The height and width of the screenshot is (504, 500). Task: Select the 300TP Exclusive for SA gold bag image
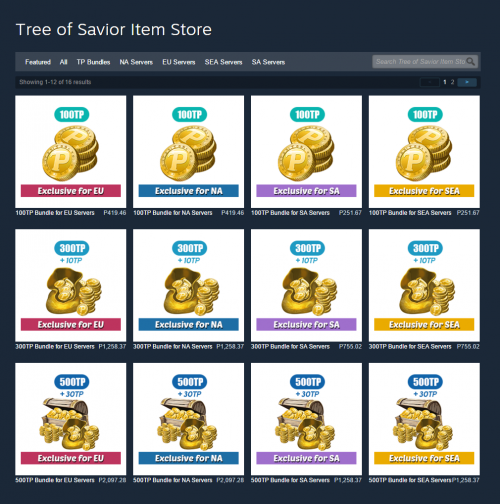[x=306, y=285]
